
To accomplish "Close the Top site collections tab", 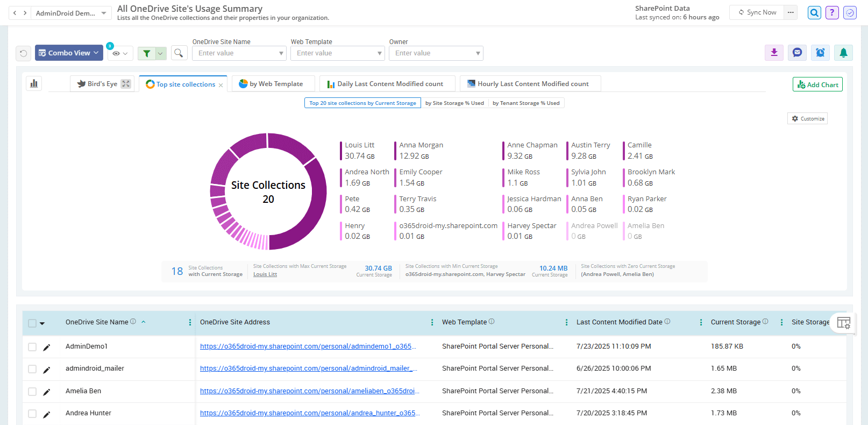I will [220, 85].
